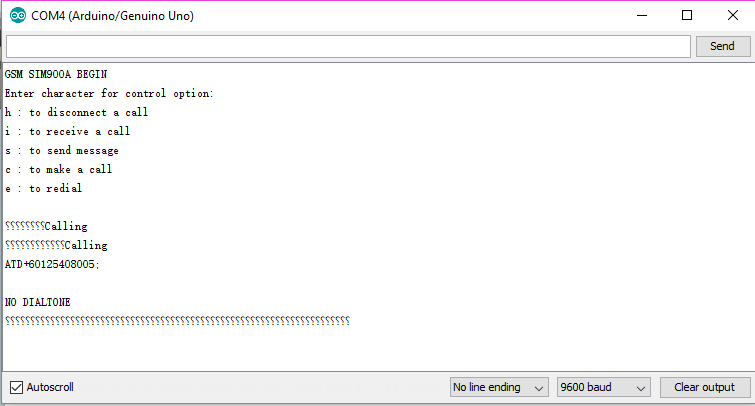The width and height of the screenshot is (755, 406).
Task: Open the No line ending dropdown
Action: [499, 387]
